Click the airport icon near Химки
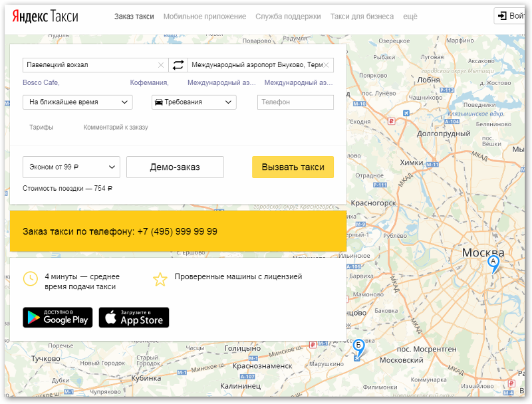Screen dimensions: 532x404 click(x=406, y=113)
